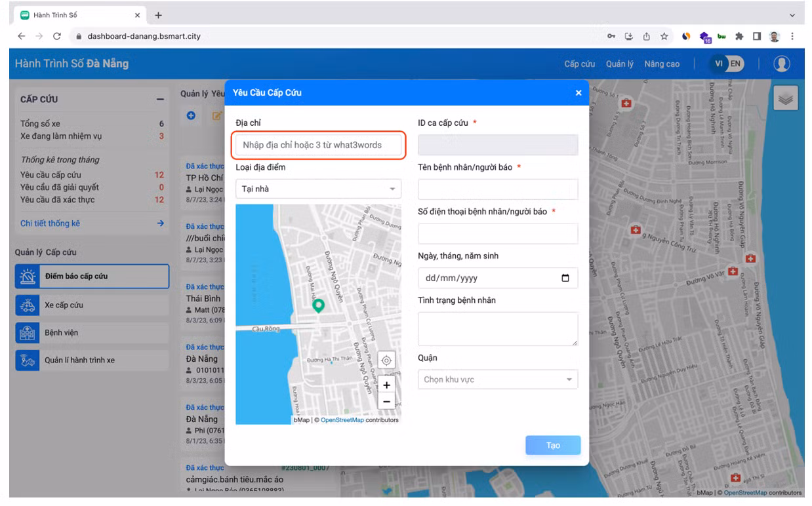Open the user account avatar icon
The height and width of the screenshot is (506, 812).
[x=781, y=64]
